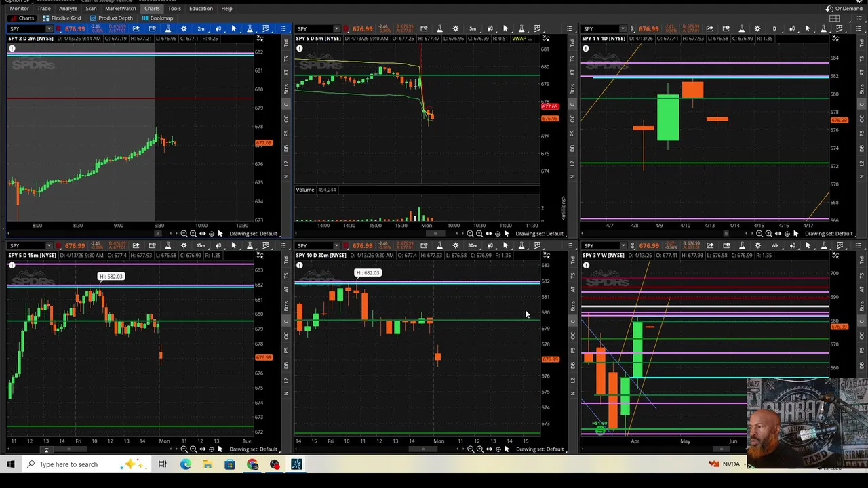Open the Trade menu tab
This screenshot has width=868, height=488.
click(x=43, y=9)
